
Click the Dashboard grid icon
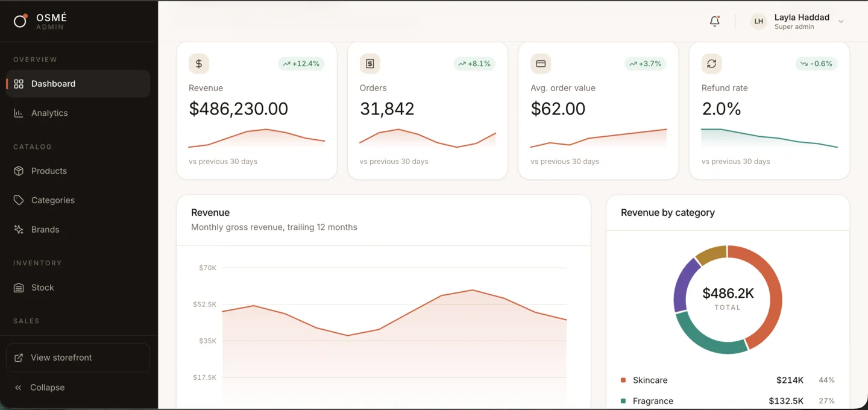click(19, 84)
